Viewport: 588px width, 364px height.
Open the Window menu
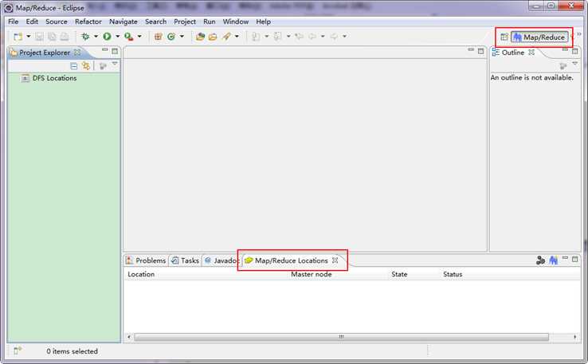point(236,22)
